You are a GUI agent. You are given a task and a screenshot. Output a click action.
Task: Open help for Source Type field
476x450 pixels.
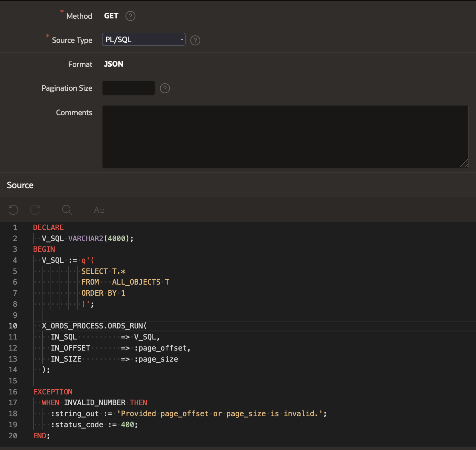(195, 41)
